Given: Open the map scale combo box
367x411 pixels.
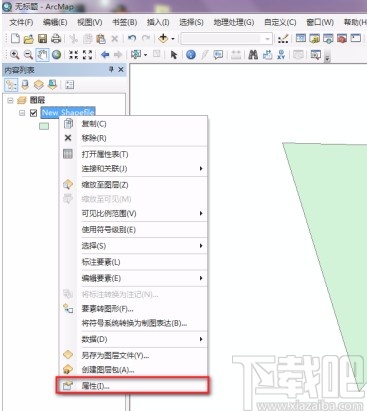Looking at the screenshot, I should tap(227, 39).
